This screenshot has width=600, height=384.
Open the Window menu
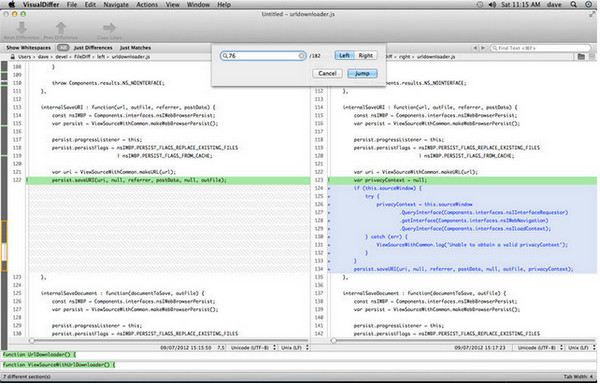pyautogui.click(x=198, y=5)
